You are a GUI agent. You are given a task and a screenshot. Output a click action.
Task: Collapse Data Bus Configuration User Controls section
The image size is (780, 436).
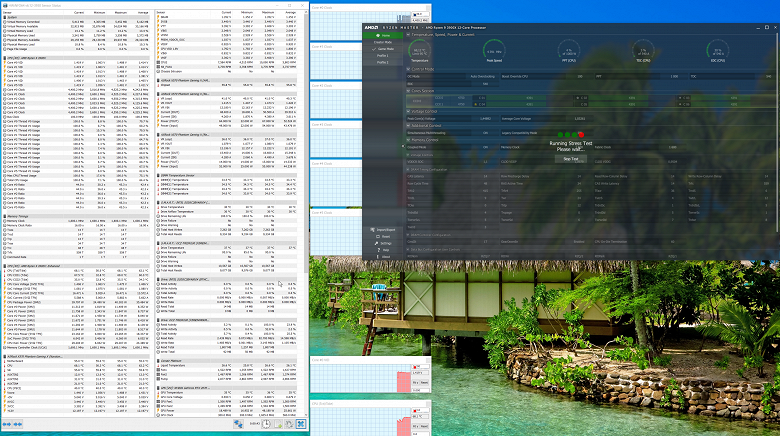click(408, 249)
